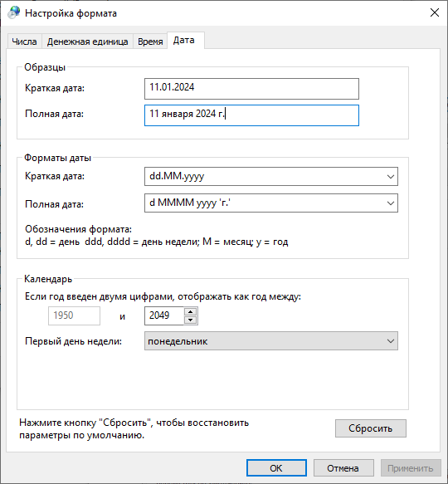This screenshot has width=448, height=484.
Task: Click the Полная дата sample field
Action: 251,115
